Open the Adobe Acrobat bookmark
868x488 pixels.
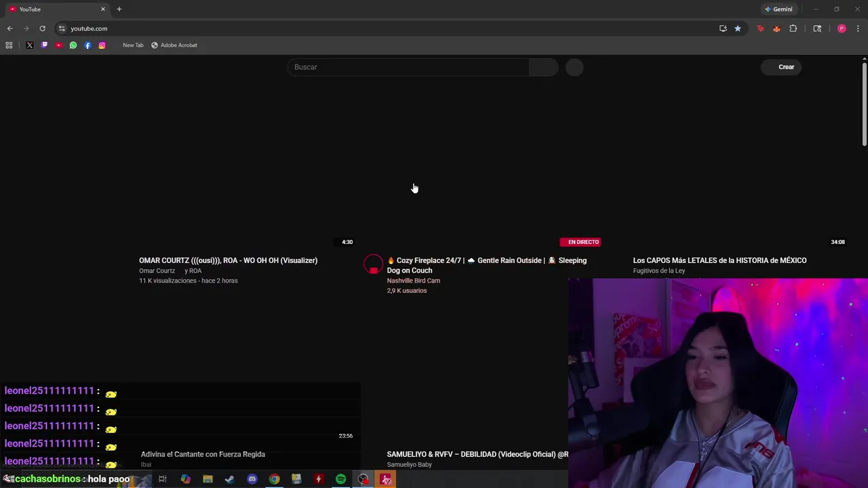(x=174, y=45)
